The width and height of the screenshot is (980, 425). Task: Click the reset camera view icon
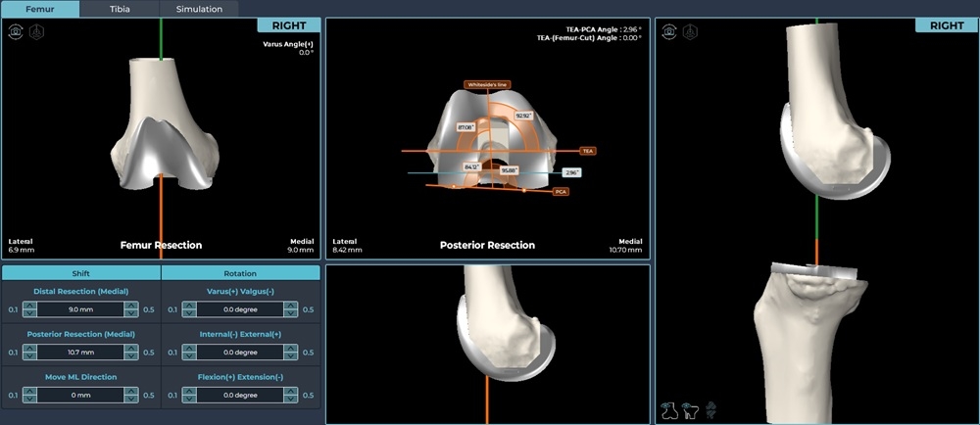click(x=16, y=31)
